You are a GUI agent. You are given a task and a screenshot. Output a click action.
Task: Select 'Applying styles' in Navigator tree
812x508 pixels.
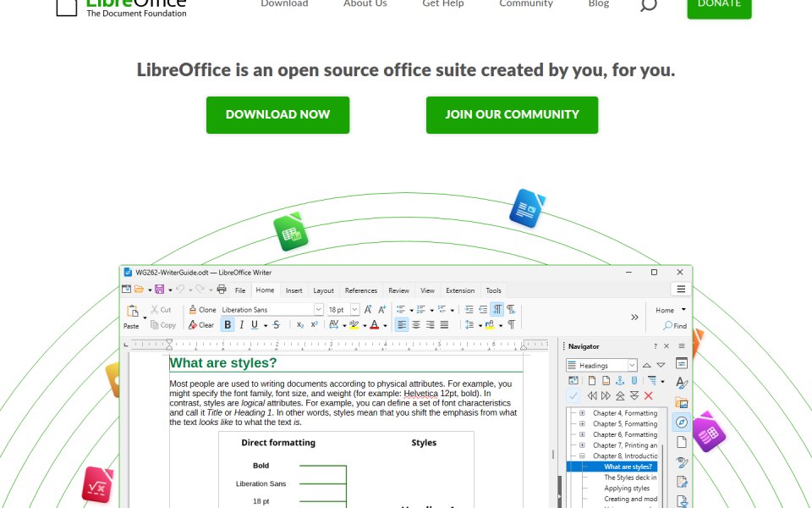pos(627,489)
